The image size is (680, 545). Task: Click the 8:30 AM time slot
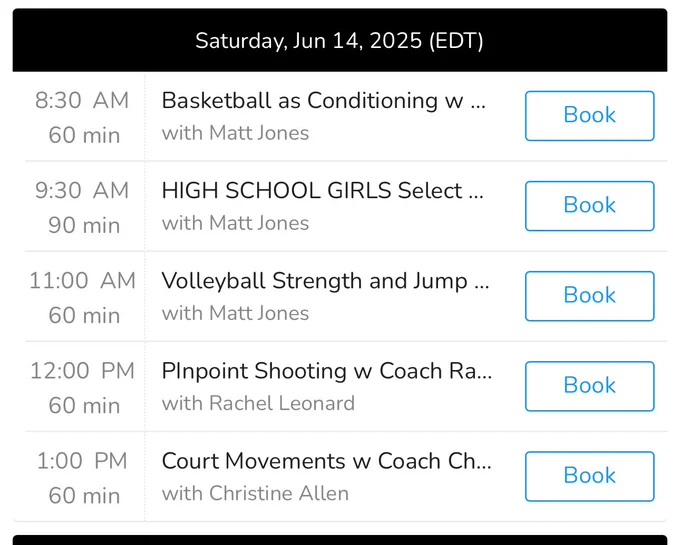[x=82, y=117]
